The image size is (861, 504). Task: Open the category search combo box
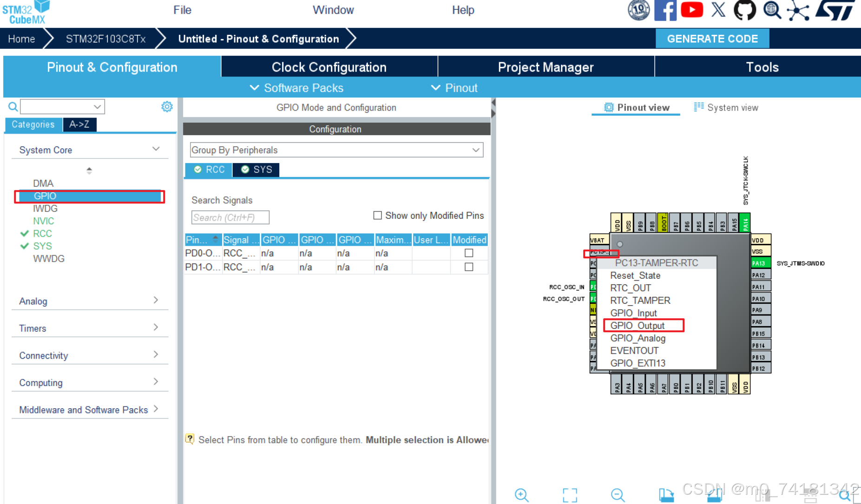[x=62, y=107]
